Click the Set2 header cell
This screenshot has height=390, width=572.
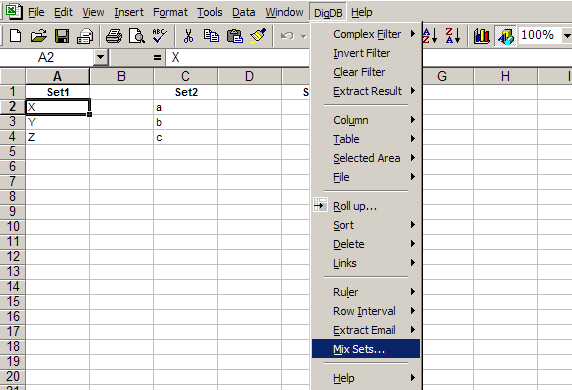(185, 92)
